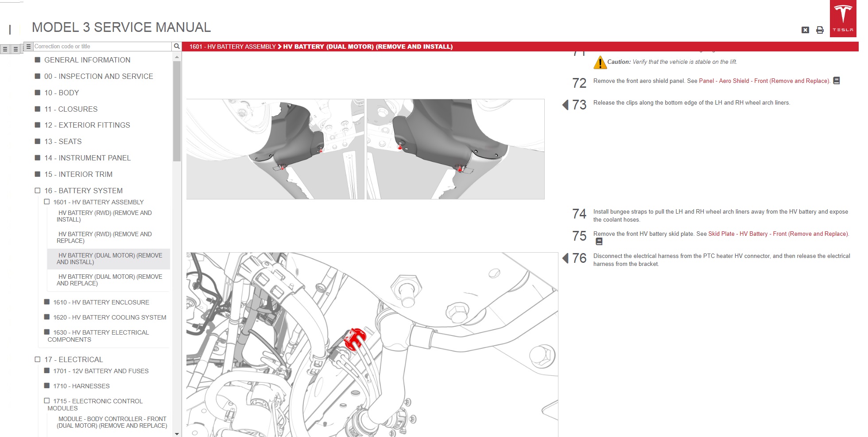Expand 00 - INSPECTION AND SERVICE

click(38, 76)
